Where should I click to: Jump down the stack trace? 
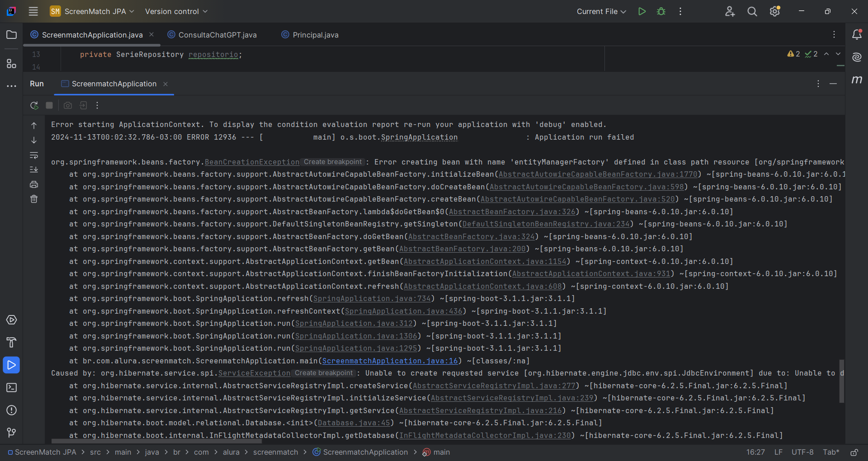coord(34,140)
